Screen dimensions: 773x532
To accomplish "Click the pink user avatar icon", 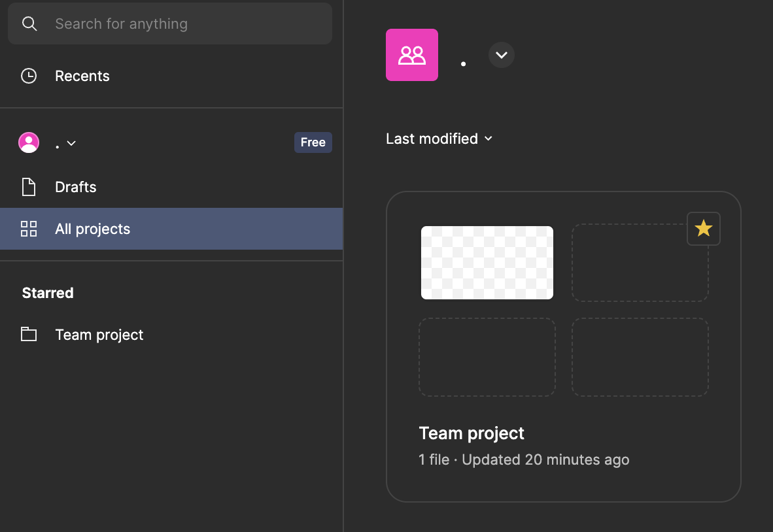I will (x=29, y=142).
